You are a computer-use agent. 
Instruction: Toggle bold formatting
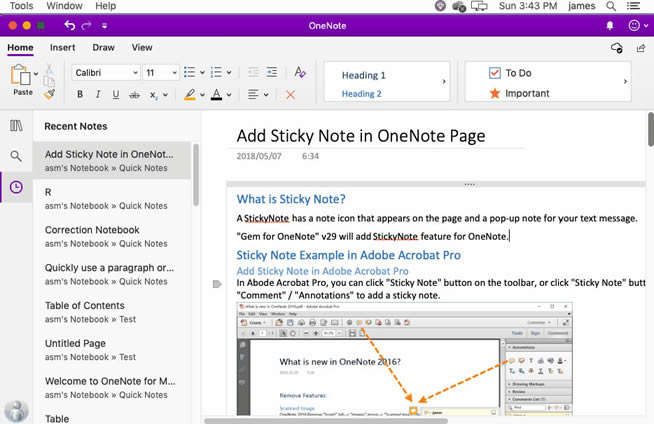(81, 95)
